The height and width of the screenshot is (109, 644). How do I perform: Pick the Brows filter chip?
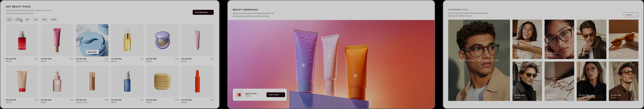pos(54,19)
